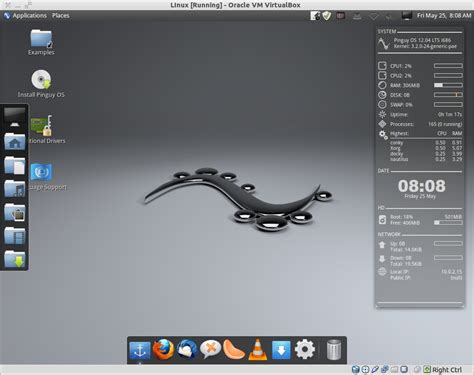Screen dimensions: 474x375
Task: Click the VirtualBox display status icon
Action: click(x=404, y=369)
